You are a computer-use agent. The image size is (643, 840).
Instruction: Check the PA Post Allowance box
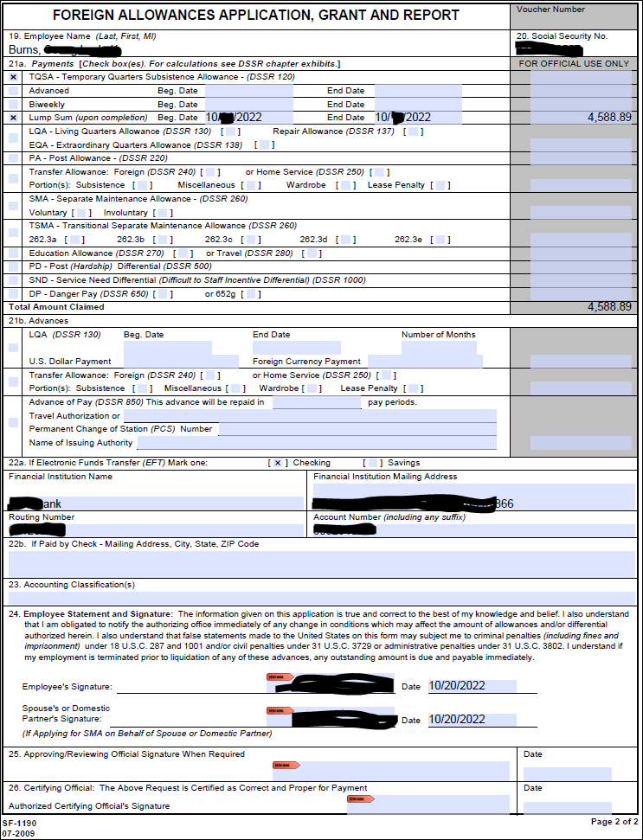pyautogui.click(x=13, y=158)
